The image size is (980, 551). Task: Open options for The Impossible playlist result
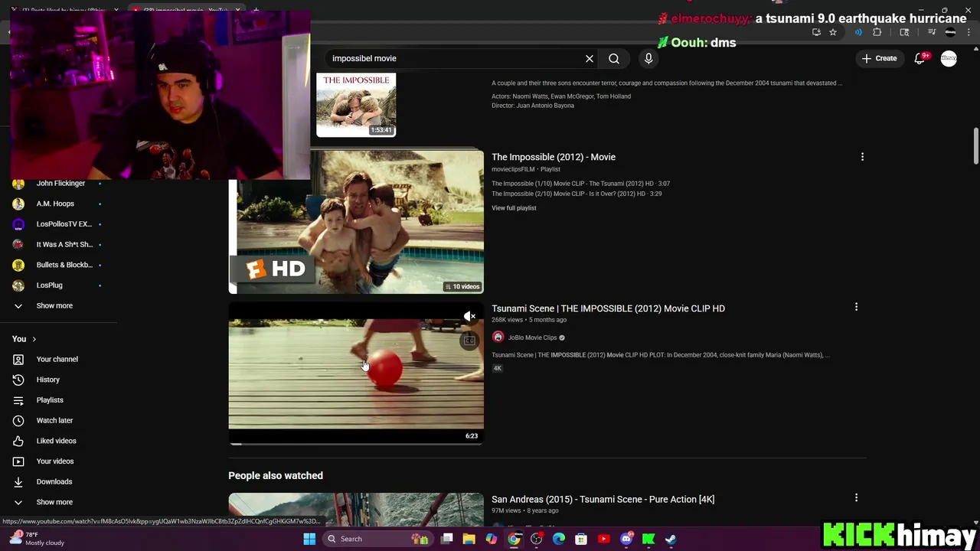click(862, 157)
